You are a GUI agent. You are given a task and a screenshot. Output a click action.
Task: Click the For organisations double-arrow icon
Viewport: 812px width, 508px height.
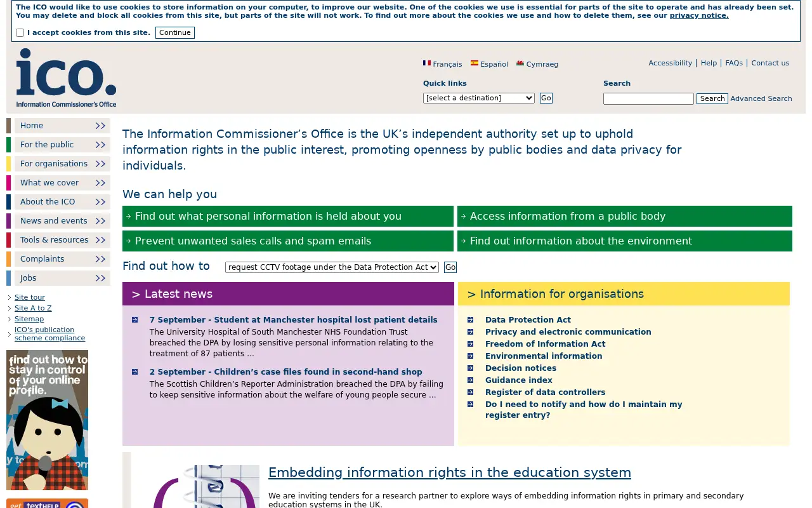(100, 164)
